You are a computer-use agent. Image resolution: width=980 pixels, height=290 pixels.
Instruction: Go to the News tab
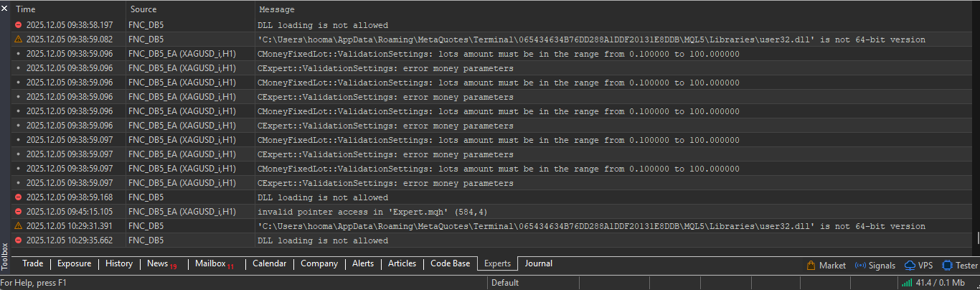158,263
